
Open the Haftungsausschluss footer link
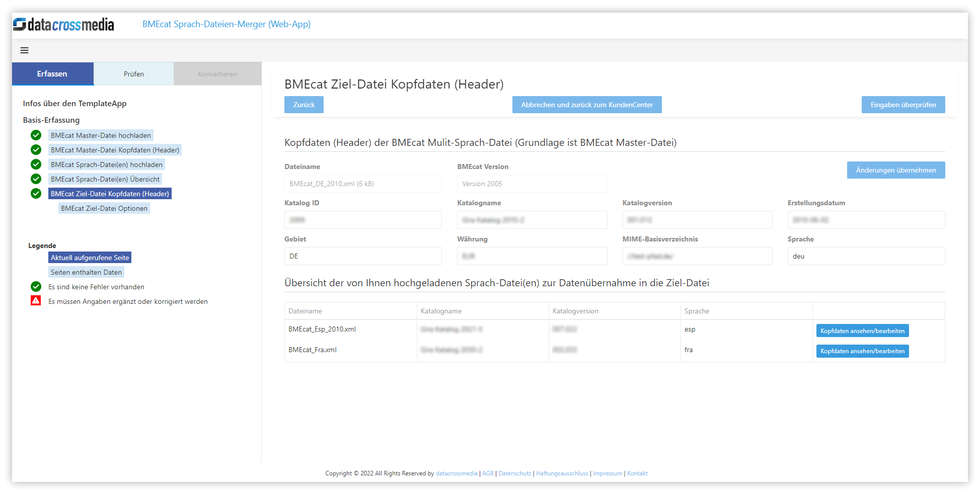pyautogui.click(x=562, y=473)
